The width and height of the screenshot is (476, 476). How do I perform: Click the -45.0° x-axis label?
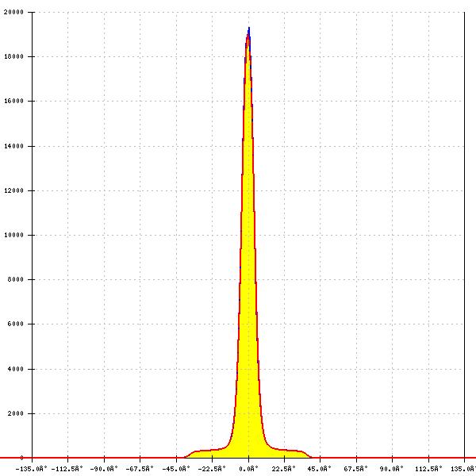pyautogui.click(x=176, y=469)
